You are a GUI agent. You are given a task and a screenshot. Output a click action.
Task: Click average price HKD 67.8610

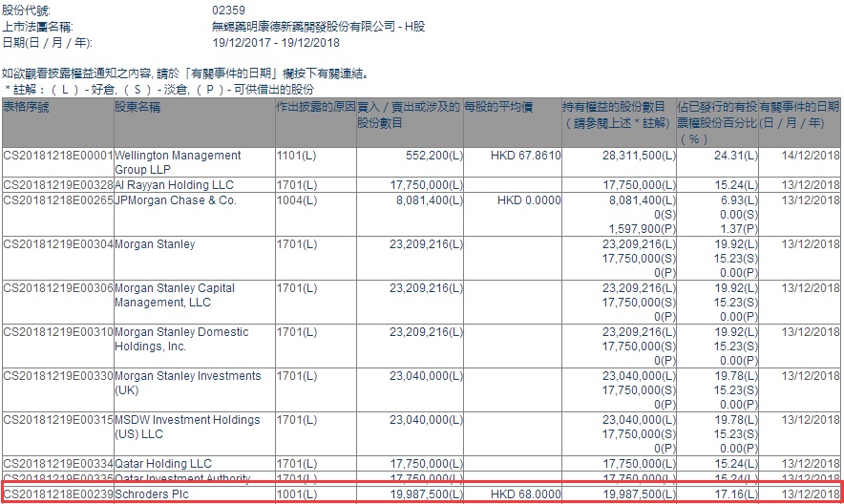pyautogui.click(x=525, y=156)
